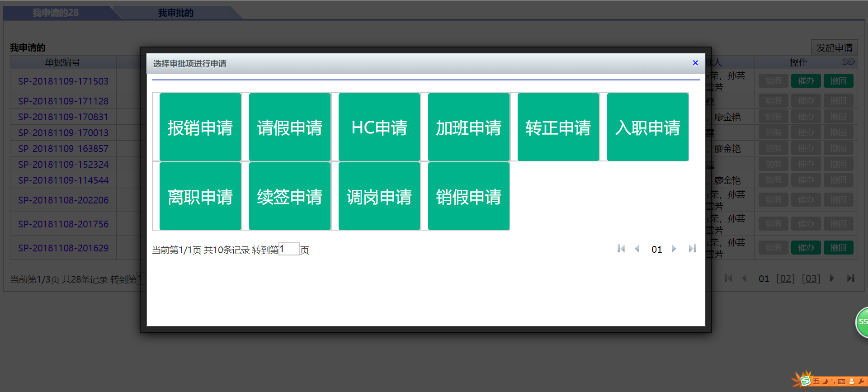Click 撤回 for SP-20181109-171503 row

point(838,81)
